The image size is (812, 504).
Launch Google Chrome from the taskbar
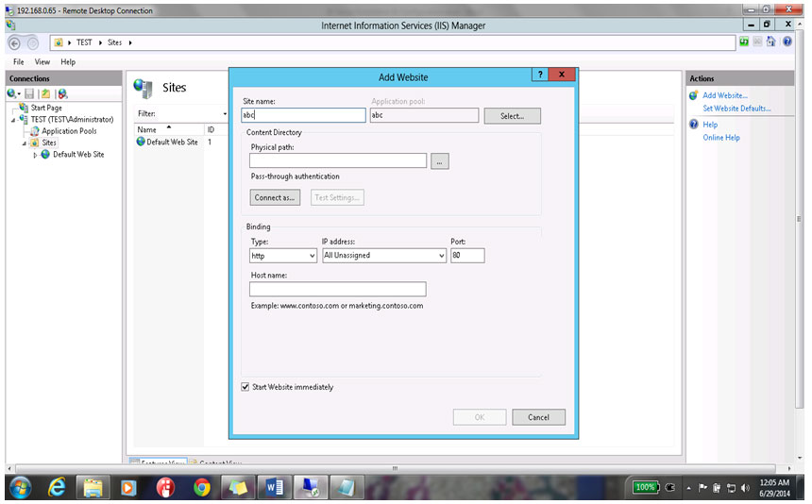point(202,487)
